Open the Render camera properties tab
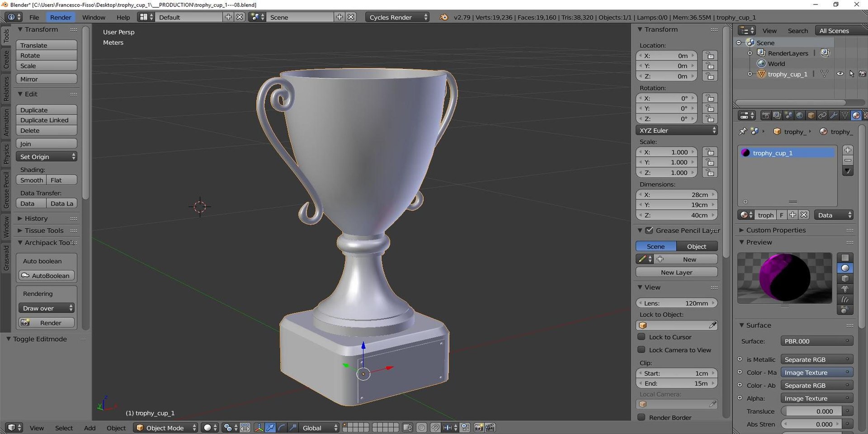Image resolution: width=868 pixels, height=434 pixels. click(x=765, y=116)
